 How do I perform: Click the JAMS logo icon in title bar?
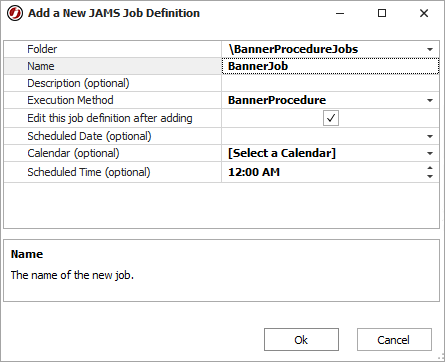[x=15, y=13]
